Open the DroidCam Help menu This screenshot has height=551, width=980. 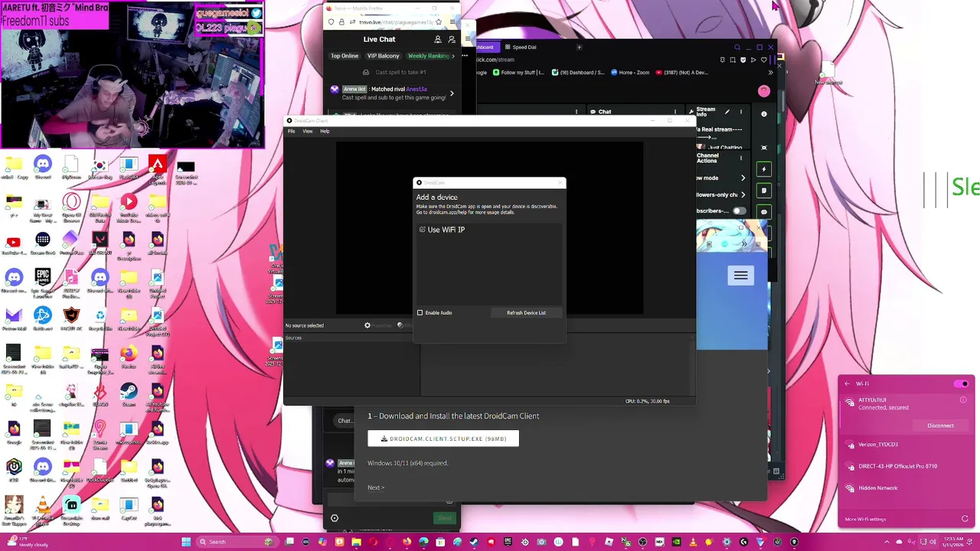pyautogui.click(x=325, y=131)
